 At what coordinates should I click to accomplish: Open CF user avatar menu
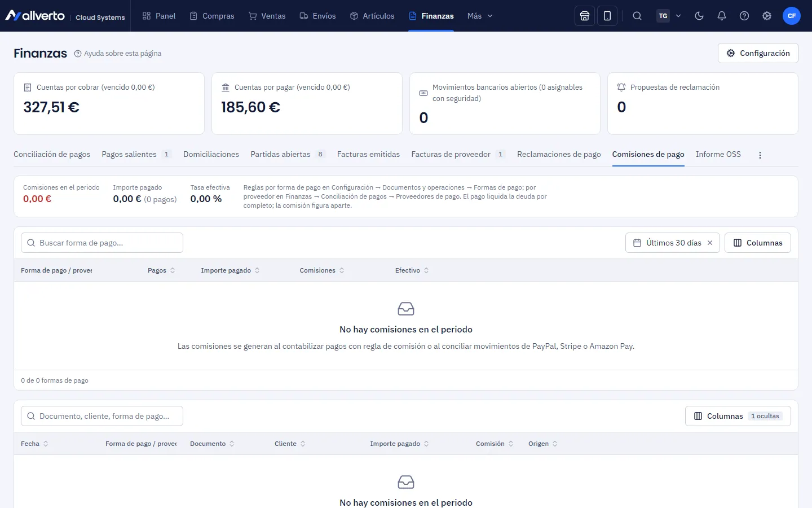pos(792,16)
